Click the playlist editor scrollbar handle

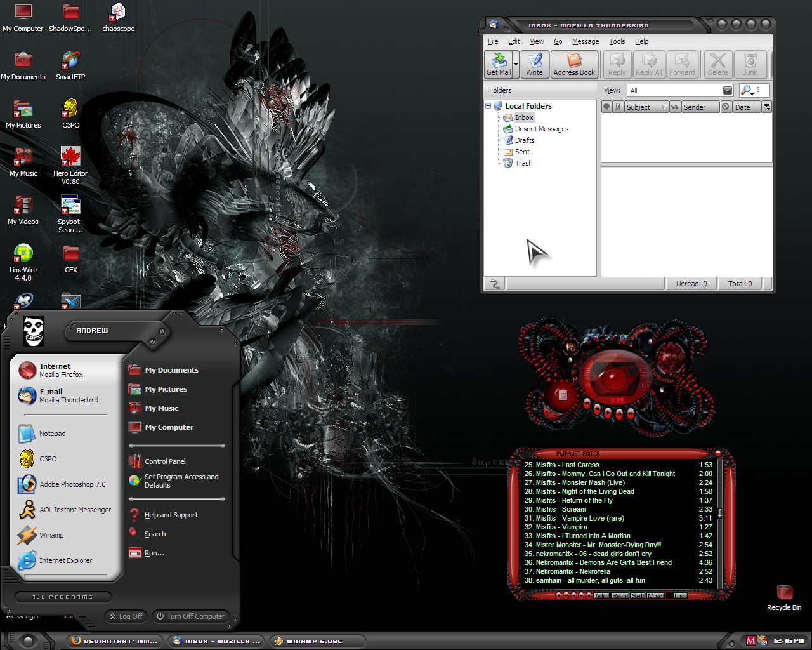(x=719, y=513)
